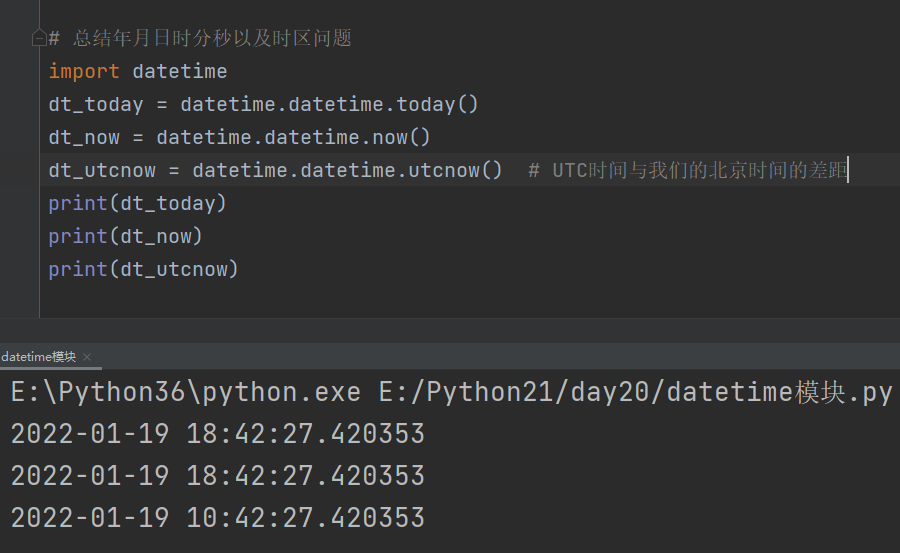Viewport: 900px width, 553px height.
Task: Click the UTC output line showing 10:42:27
Action: point(218,517)
